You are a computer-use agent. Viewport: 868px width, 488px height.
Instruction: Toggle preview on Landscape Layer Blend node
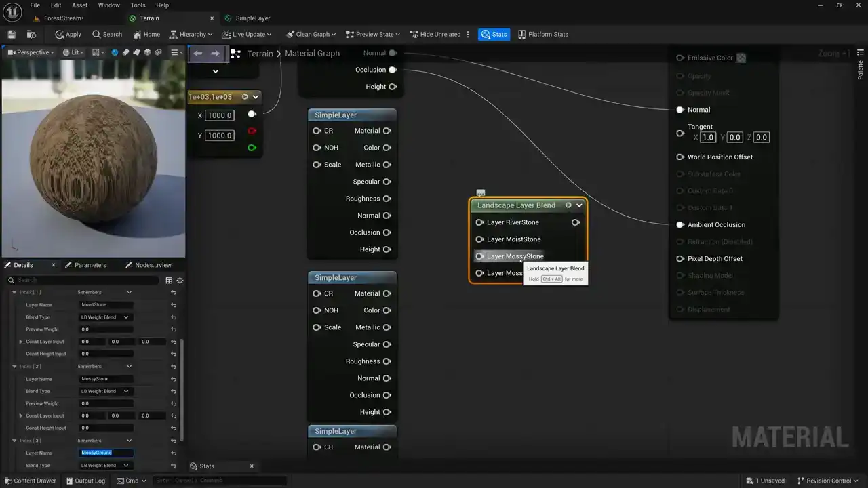pyautogui.click(x=568, y=205)
